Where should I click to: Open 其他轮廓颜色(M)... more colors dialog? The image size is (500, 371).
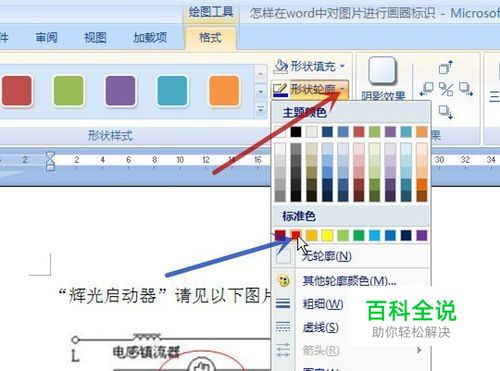click(351, 281)
